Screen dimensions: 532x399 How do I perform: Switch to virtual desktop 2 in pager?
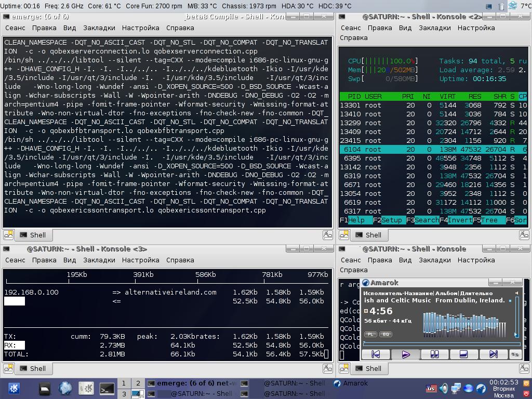coord(138,383)
